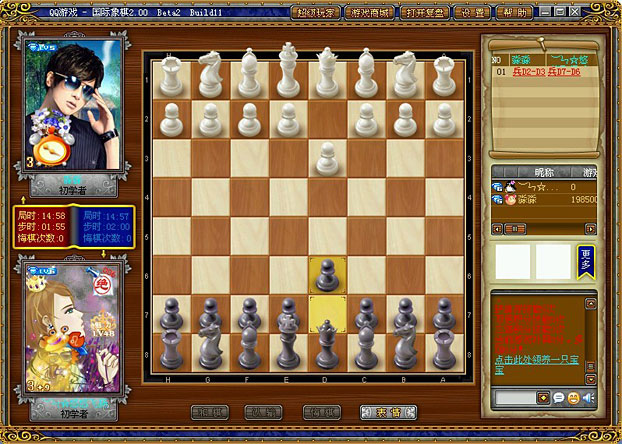Click the alarm clock icon on top avatar
The width and height of the screenshot is (622, 444).
pos(51,147)
